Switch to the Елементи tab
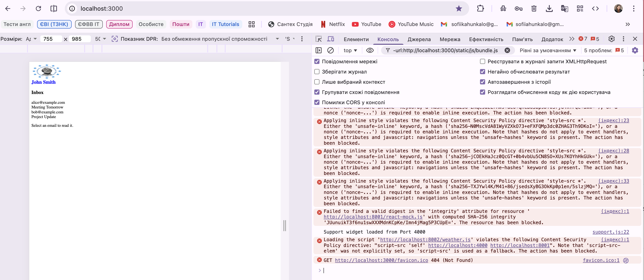Viewport: 644px width, 280px height. click(x=356, y=39)
